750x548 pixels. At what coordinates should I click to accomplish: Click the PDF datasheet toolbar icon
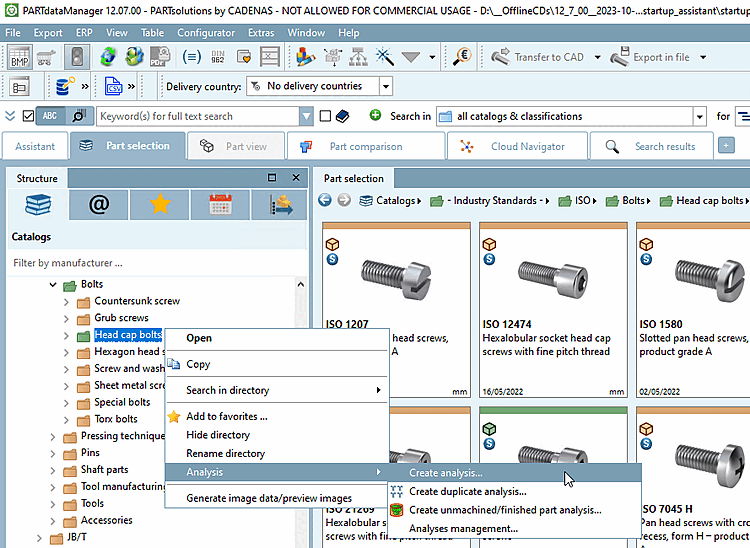[159, 57]
